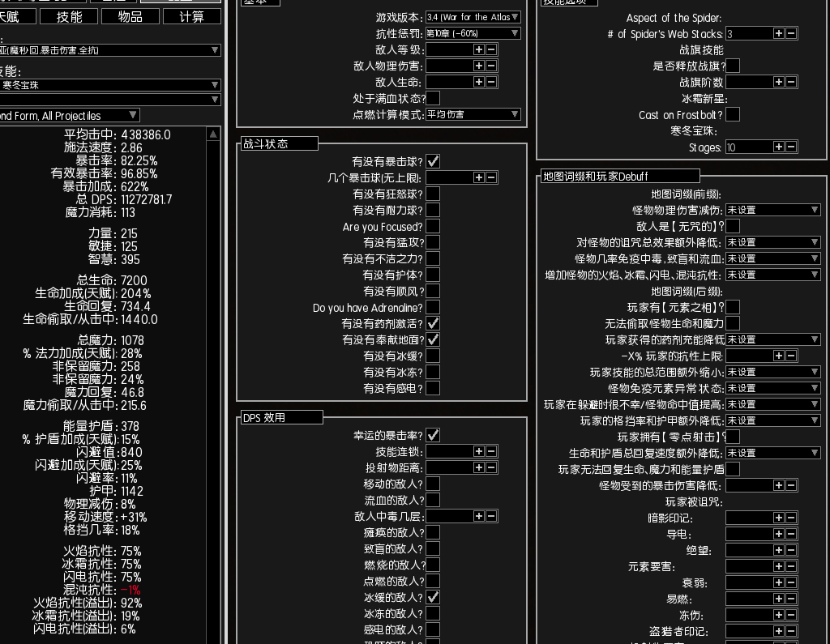Open the 游戏版本 dropdown
Screen dimensions: 830x644
click(472, 16)
